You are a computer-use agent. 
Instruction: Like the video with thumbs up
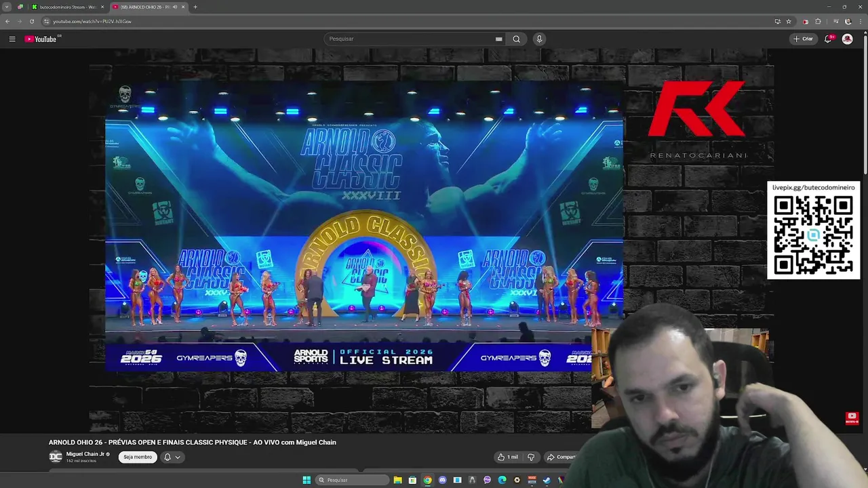pyautogui.click(x=508, y=457)
